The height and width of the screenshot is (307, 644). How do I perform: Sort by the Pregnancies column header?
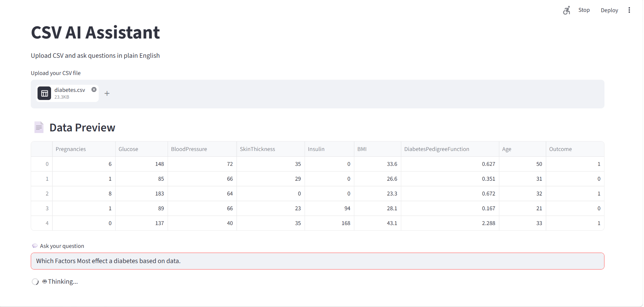[84, 149]
